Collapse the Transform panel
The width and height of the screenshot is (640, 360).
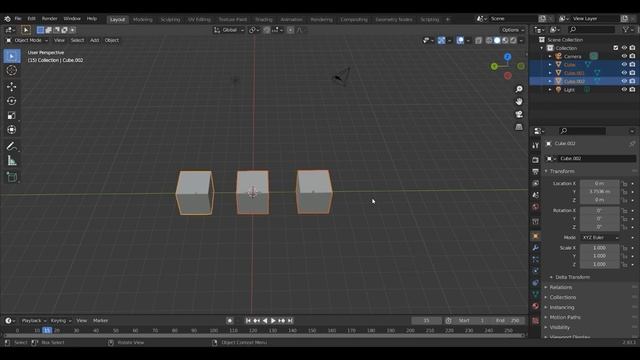point(562,171)
